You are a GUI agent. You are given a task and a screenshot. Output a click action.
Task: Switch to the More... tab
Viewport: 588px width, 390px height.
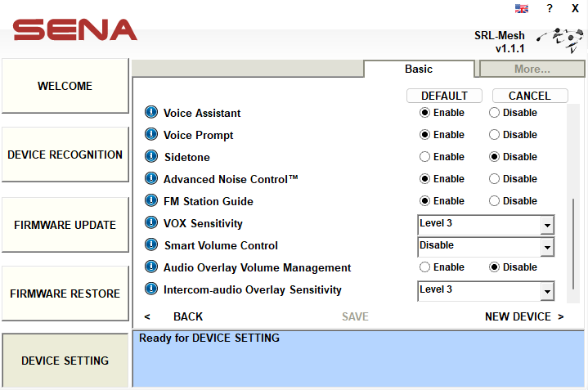click(532, 69)
